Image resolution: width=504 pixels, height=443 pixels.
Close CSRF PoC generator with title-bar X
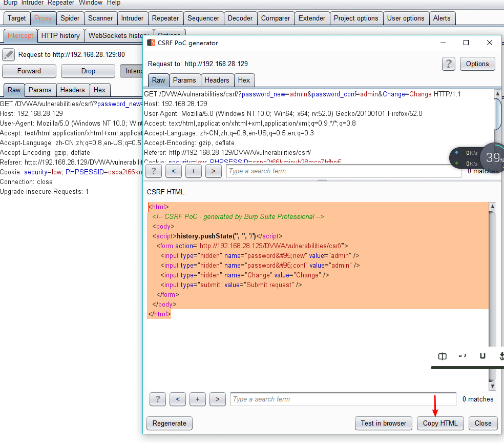click(x=490, y=43)
